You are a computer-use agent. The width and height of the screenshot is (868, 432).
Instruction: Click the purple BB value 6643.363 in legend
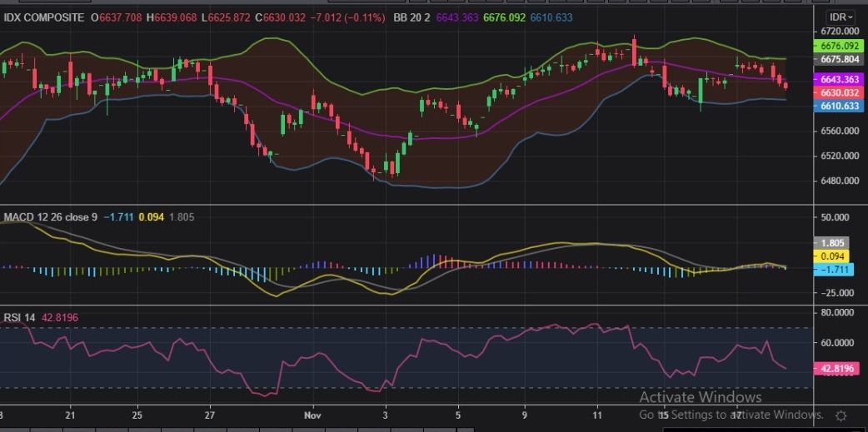(x=458, y=17)
